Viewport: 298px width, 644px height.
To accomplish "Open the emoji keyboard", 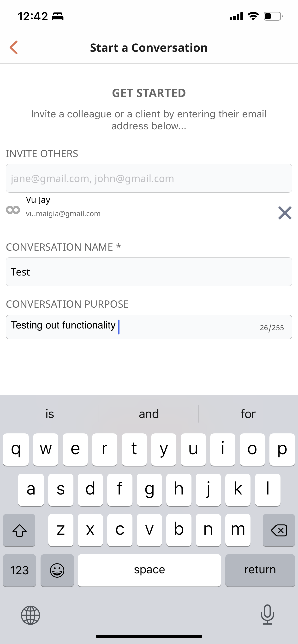I will (x=57, y=570).
